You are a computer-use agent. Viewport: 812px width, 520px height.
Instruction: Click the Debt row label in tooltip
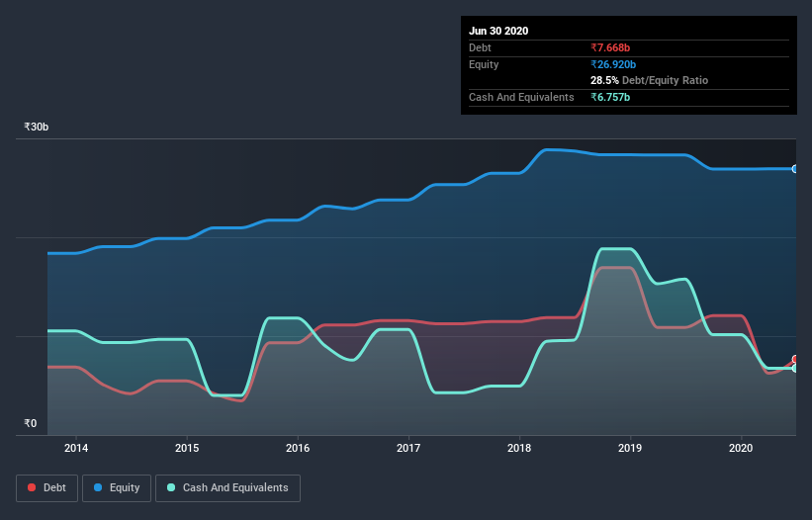(480, 47)
